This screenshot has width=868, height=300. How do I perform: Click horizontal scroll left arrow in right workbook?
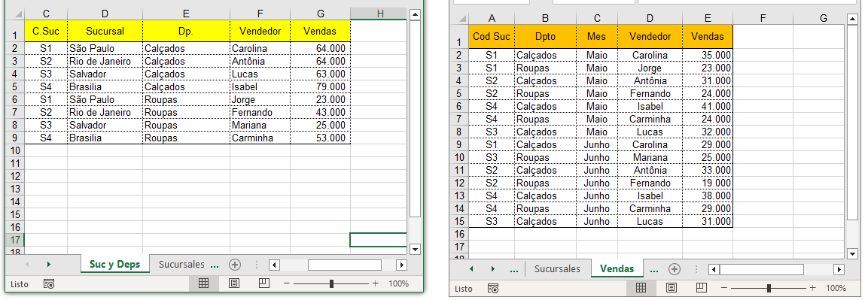click(714, 270)
